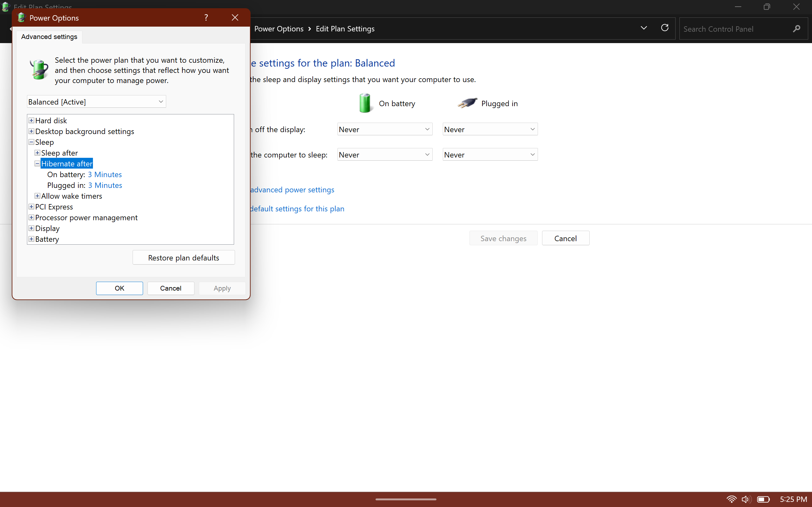Click the search magnifier icon

[x=796, y=29]
